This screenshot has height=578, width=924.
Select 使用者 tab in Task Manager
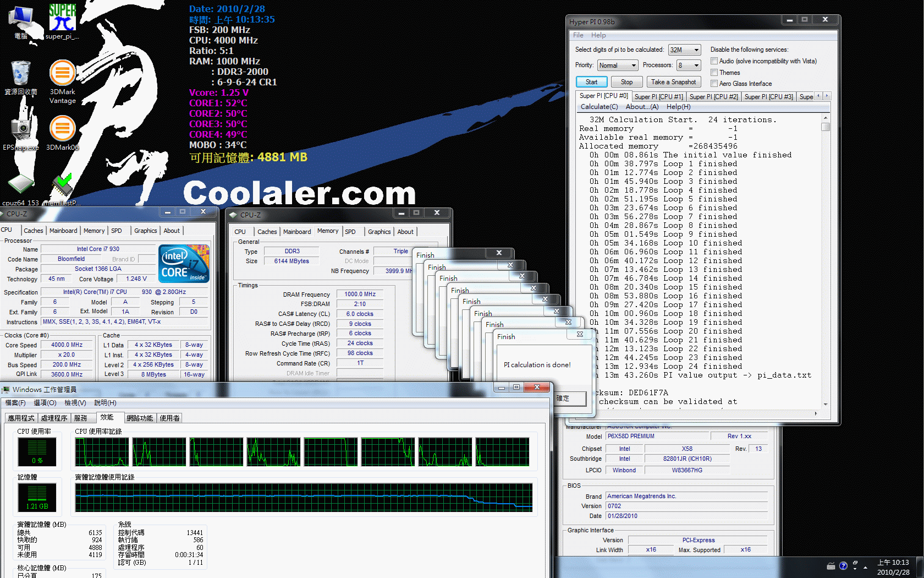point(169,418)
